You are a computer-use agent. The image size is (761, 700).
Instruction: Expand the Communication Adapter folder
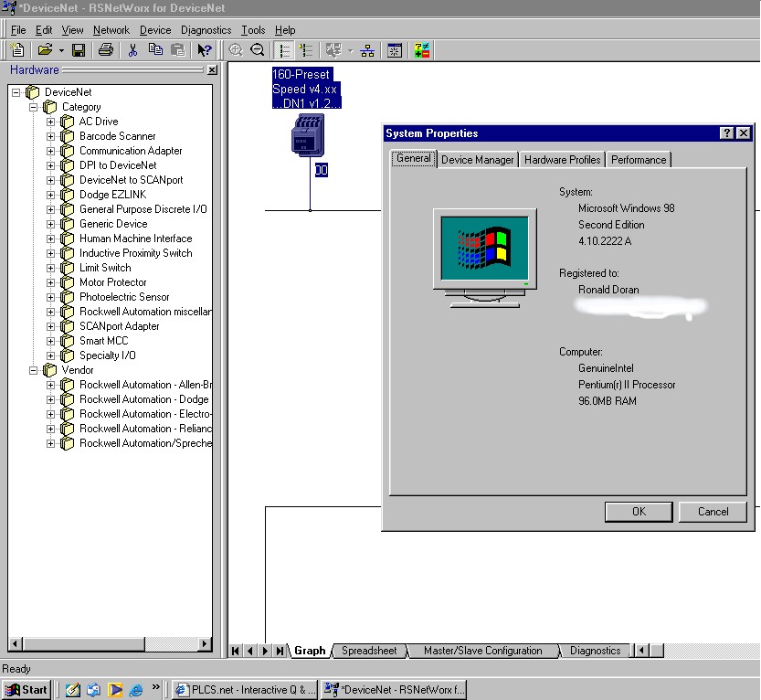pos(50,151)
